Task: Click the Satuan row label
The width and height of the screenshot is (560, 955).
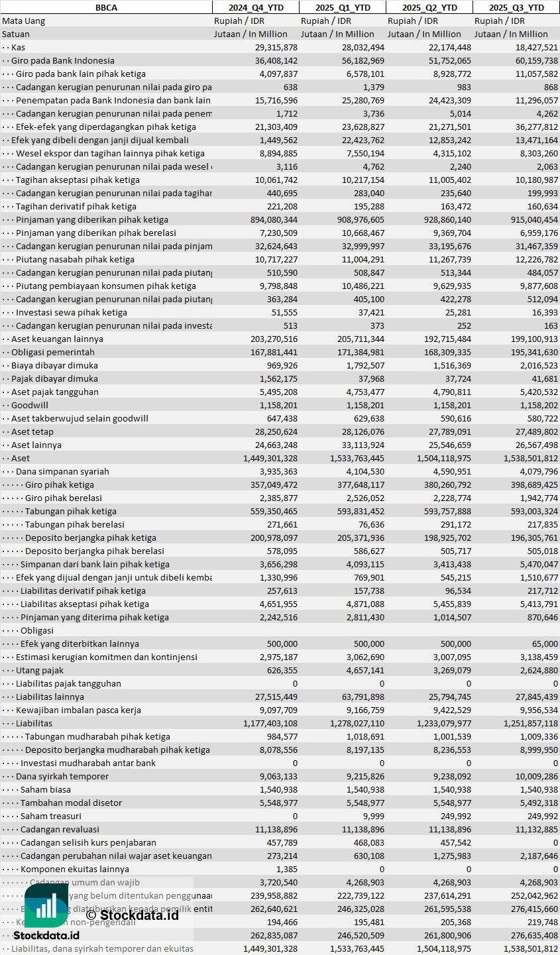Action: [16, 34]
